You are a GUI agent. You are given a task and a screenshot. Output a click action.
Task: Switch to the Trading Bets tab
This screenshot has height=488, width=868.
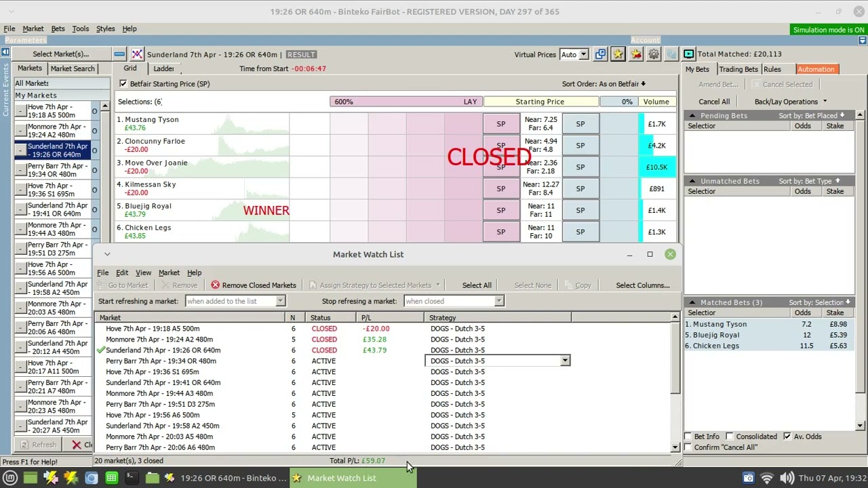tap(738, 69)
